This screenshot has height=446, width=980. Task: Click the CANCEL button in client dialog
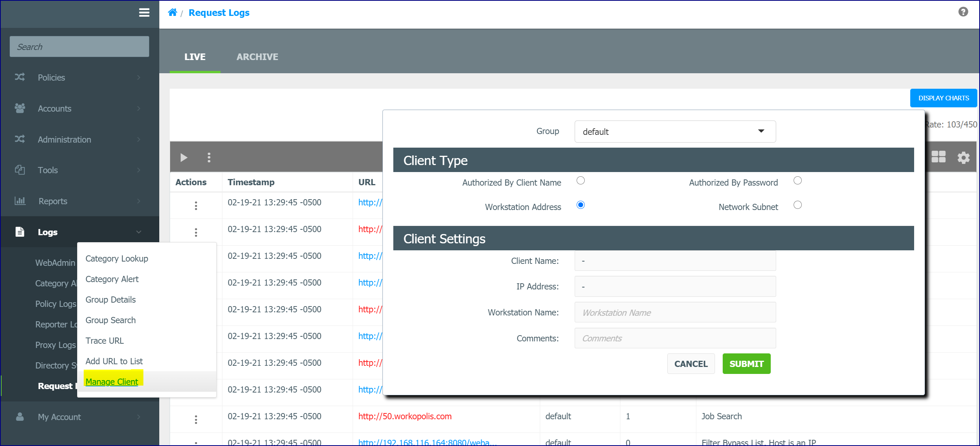click(691, 364)
